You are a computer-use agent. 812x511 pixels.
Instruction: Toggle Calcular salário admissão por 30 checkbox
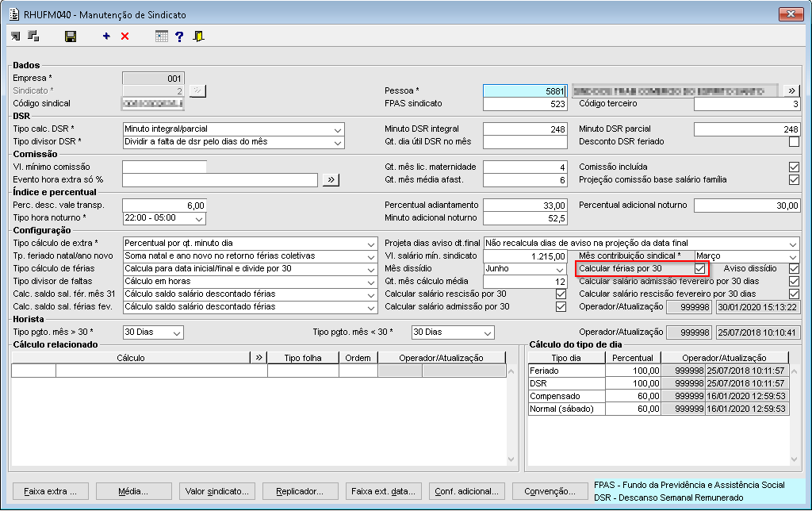coord(561,307)
